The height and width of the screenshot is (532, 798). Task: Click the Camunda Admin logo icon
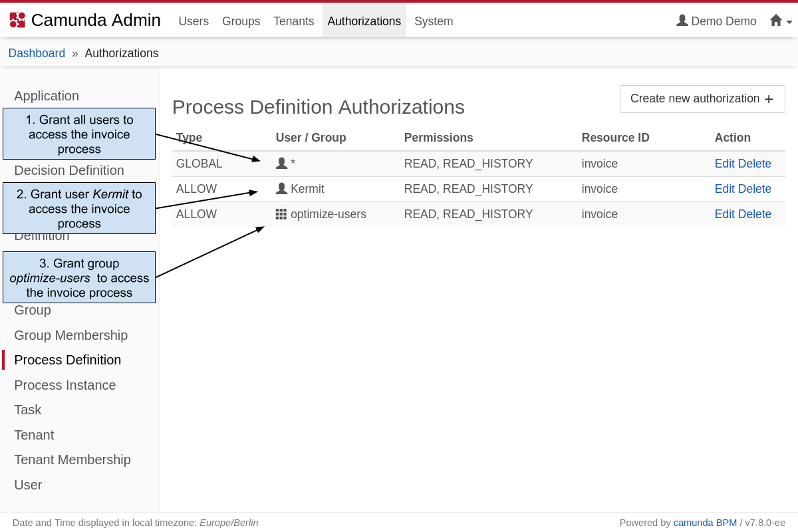click(x=18, y=19)
